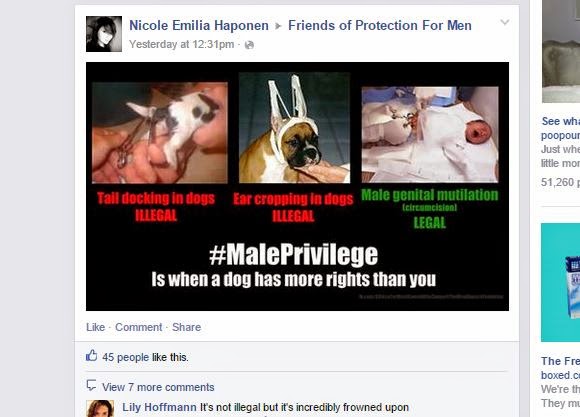Open the post options chevron dropdown
The image size is (580, 417).
[x=505, y=23]
